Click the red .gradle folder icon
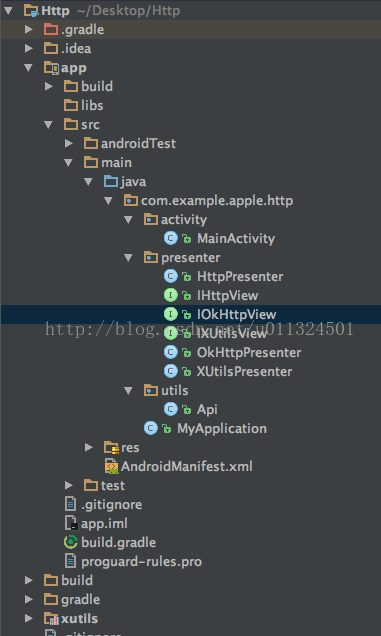Viewport: 381px width, 636px height. pyautogui.click(x=51, y=29)
